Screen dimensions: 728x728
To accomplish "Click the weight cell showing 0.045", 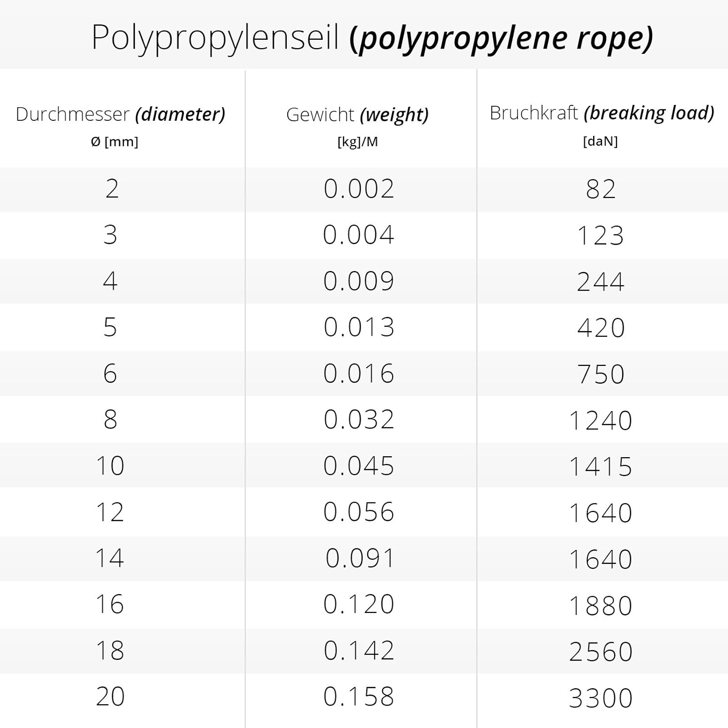I will [359, 466].
